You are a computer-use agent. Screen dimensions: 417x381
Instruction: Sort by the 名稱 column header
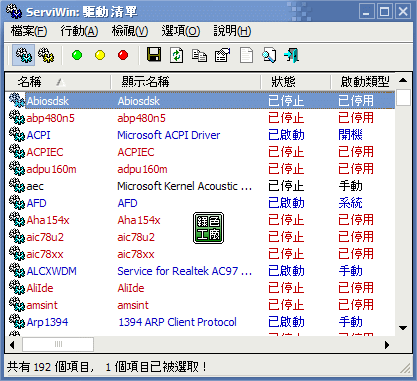[x=58, y=82]
